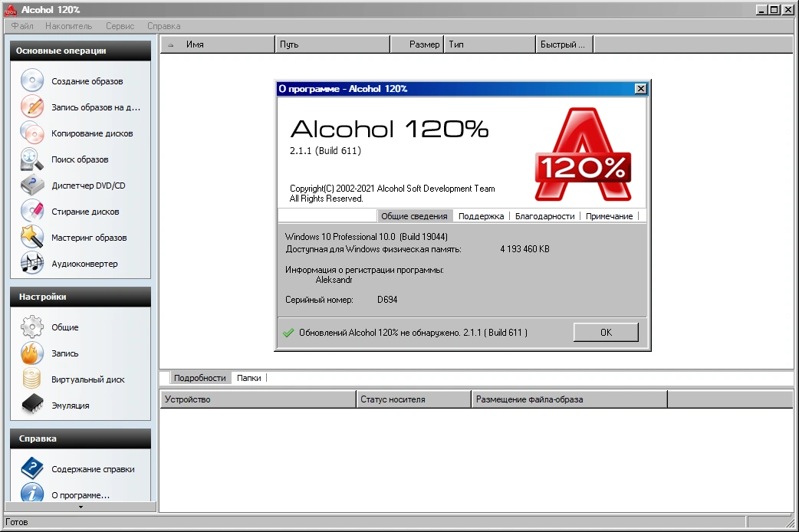Click Мастеринг образов label
799x532 pixels.
pos(89,238)
